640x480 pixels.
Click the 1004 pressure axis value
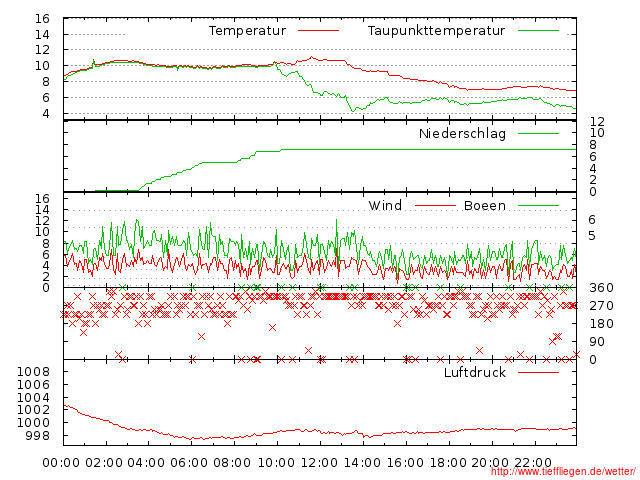click(x=33, y=397)
